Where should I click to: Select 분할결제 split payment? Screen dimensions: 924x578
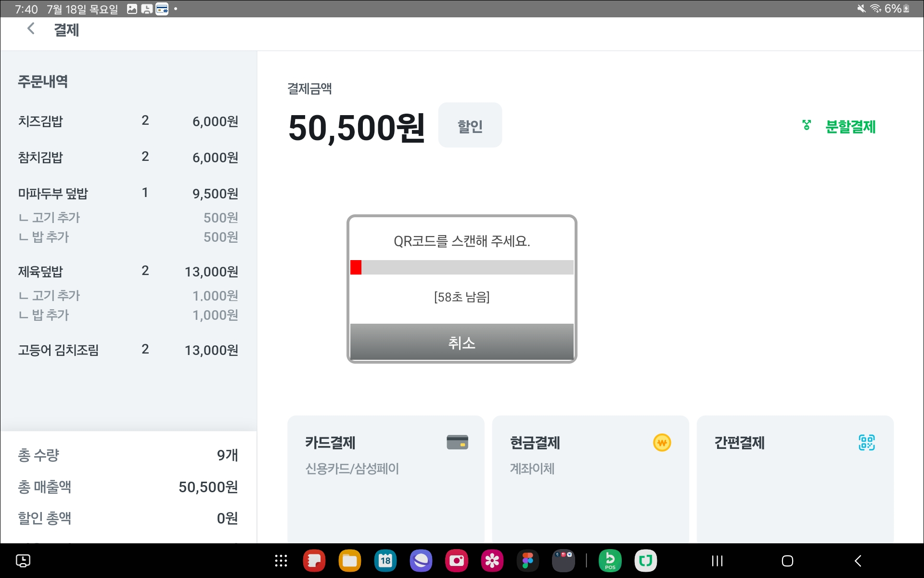(x=850, y=127)
